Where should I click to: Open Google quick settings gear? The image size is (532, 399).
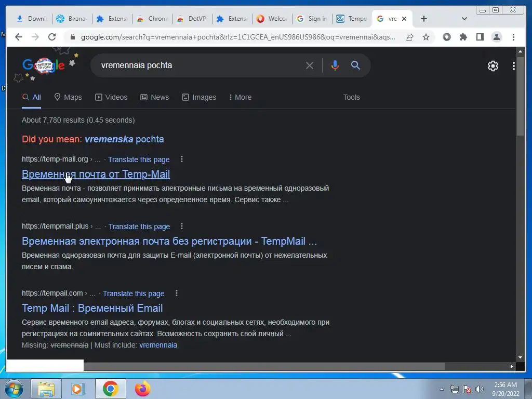(x=493, y=66)
